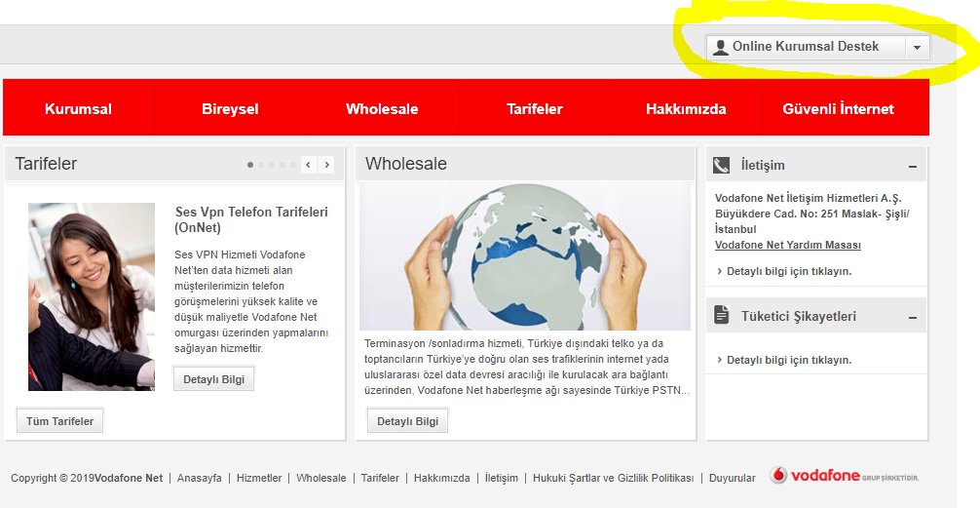Click the İletişim panel title
This screenshot has height=508, width=980.
click(763, 165)
